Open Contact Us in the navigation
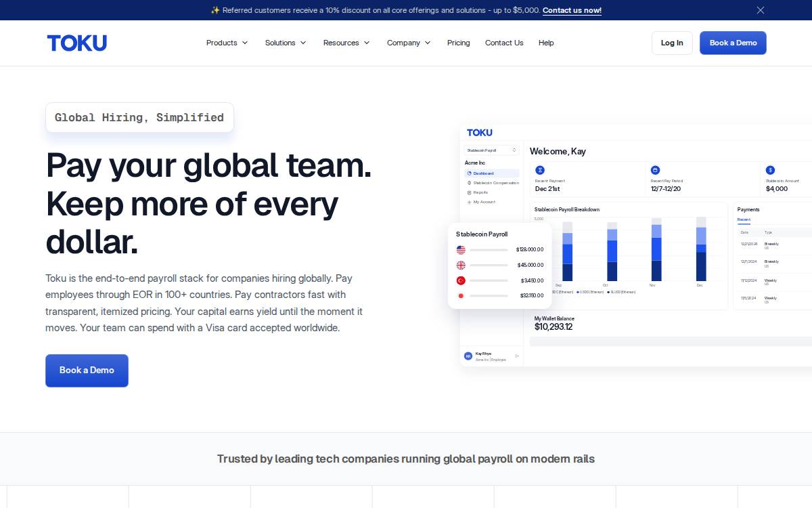812x508 pixels. pos(504,43)
